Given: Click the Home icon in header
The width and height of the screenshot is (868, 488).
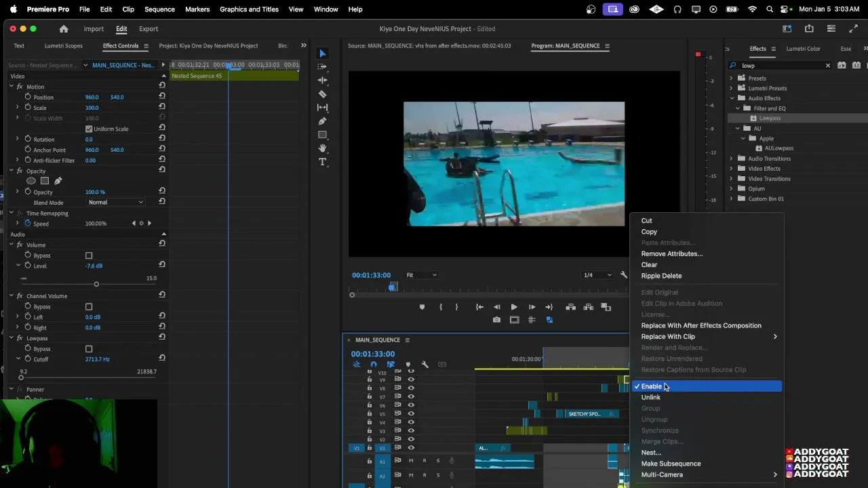Looking at the screenshot, I should (x=64, y=29).
